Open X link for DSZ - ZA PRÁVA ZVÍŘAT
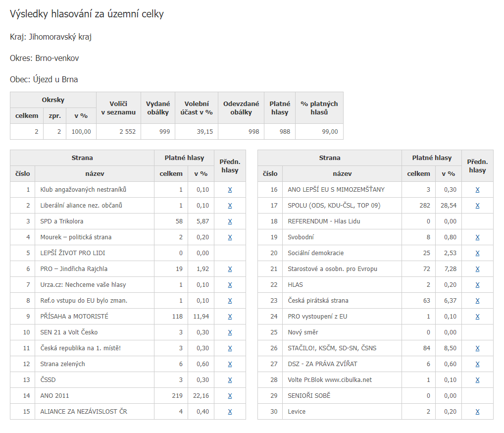This screenshot has width=504, height=433. [477, 364]
